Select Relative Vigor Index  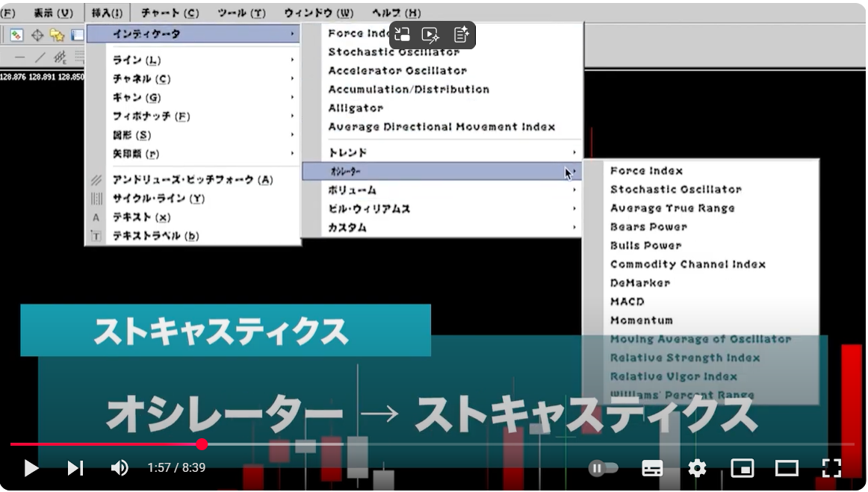[x=673, y=378]
